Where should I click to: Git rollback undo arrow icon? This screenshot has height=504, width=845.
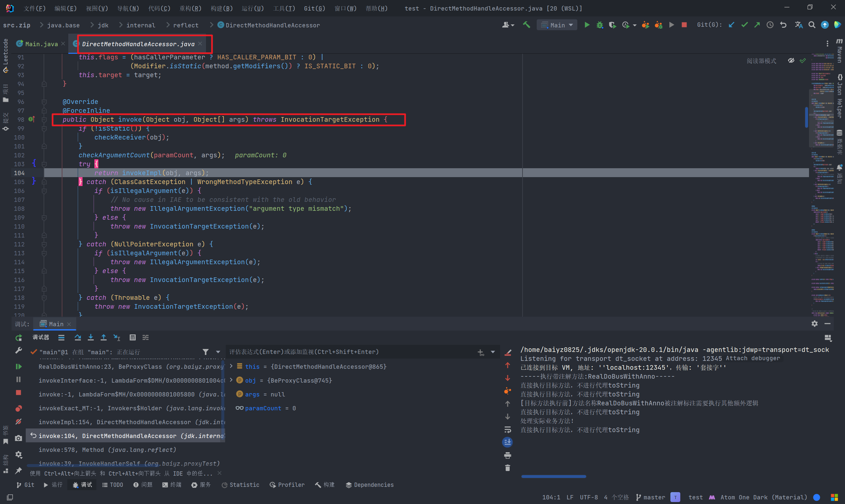[783, 25]
